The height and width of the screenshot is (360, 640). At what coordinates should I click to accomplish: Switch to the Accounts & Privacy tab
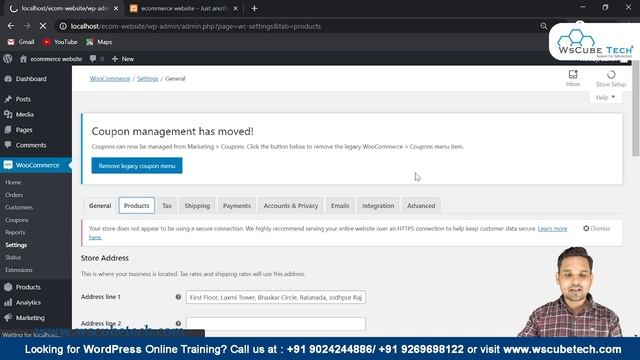click(x=291, y=206)
